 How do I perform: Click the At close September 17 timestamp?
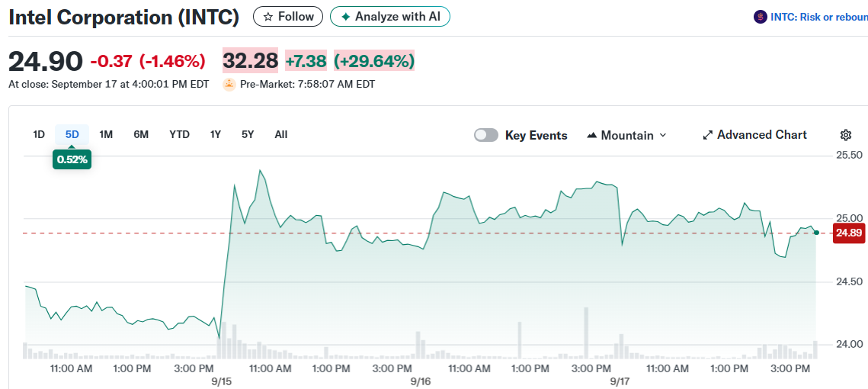click(108, 85)
